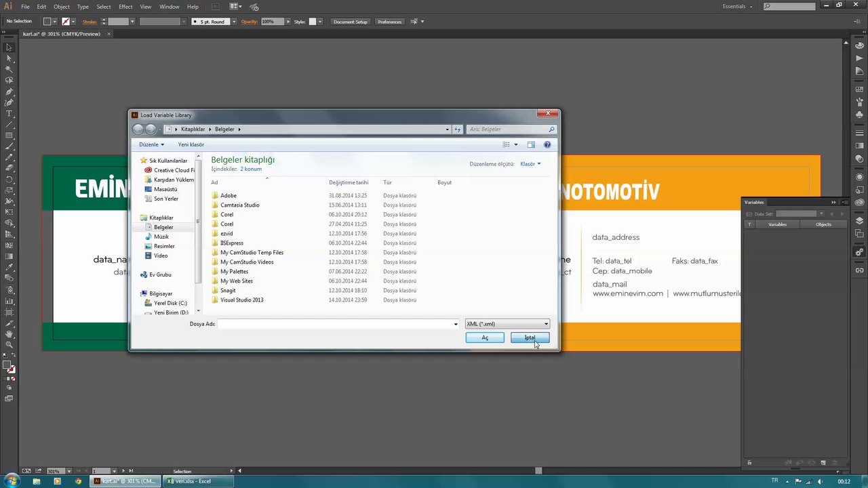Select Masaüstü in the dialog sidebar

tap(165, 189)
